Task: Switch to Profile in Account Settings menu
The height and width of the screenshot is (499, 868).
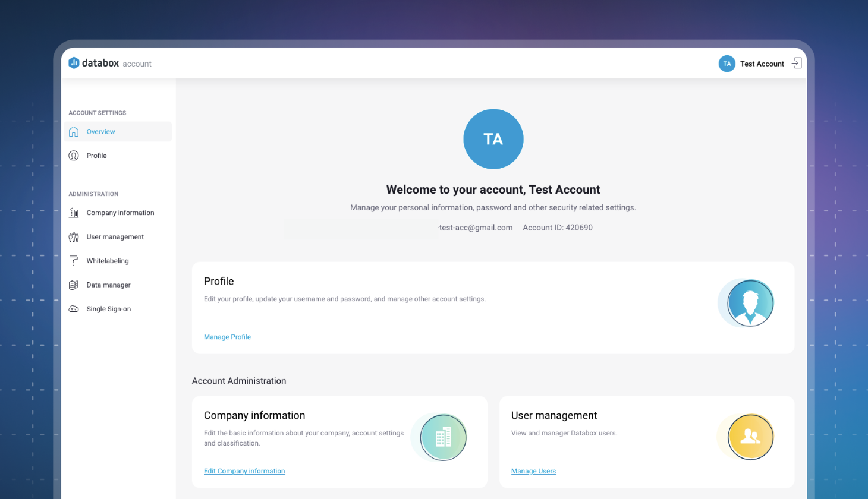Action: click(x=97, y=155)
